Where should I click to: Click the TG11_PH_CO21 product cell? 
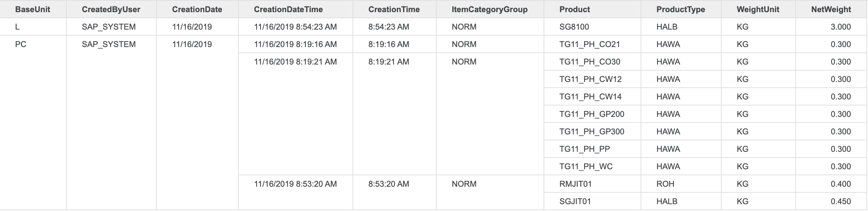(x=589, y=44)
